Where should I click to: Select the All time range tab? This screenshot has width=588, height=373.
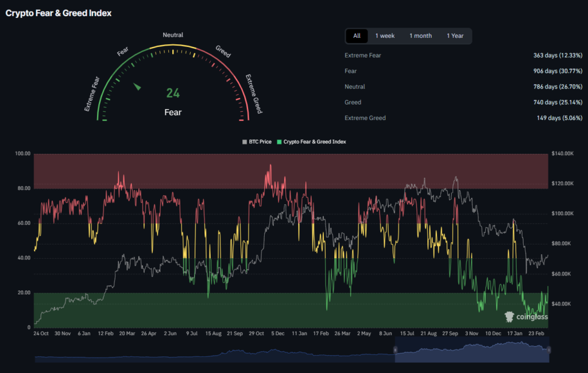click(357, 36)
